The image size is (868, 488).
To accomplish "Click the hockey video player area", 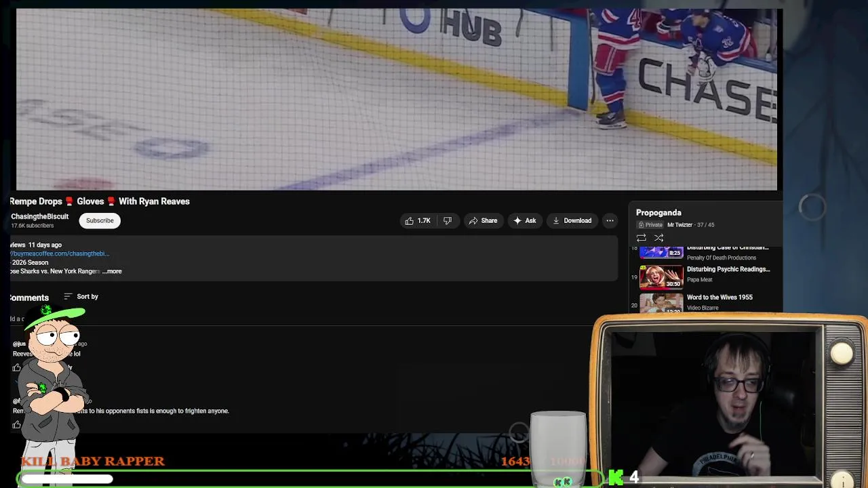I will [x=397, y=100].
